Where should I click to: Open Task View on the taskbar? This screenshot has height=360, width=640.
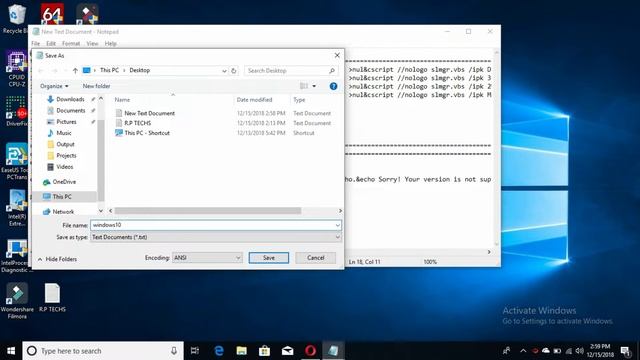[195, 351]
